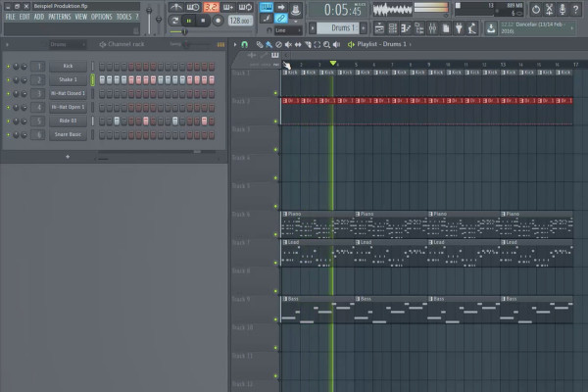This screenshot has height=392, width=588.
Task: Select the playlist playback speaker tool
Action: (x=336, y=45)
